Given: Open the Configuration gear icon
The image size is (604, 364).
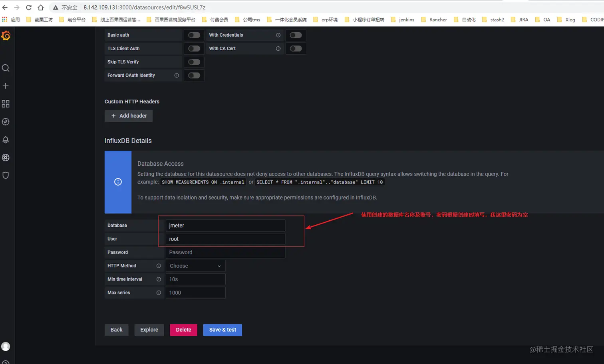Looking at the screenshot, I should (x=6, y=157).
